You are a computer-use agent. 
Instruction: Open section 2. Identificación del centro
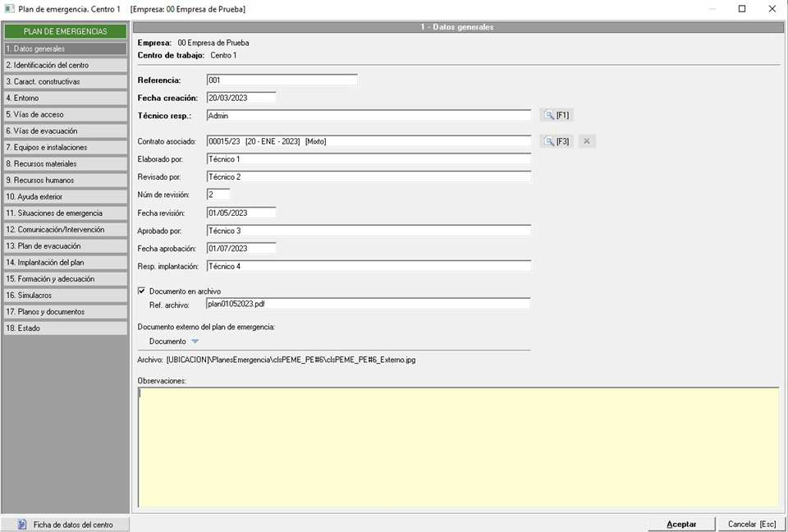click(65, 65)
